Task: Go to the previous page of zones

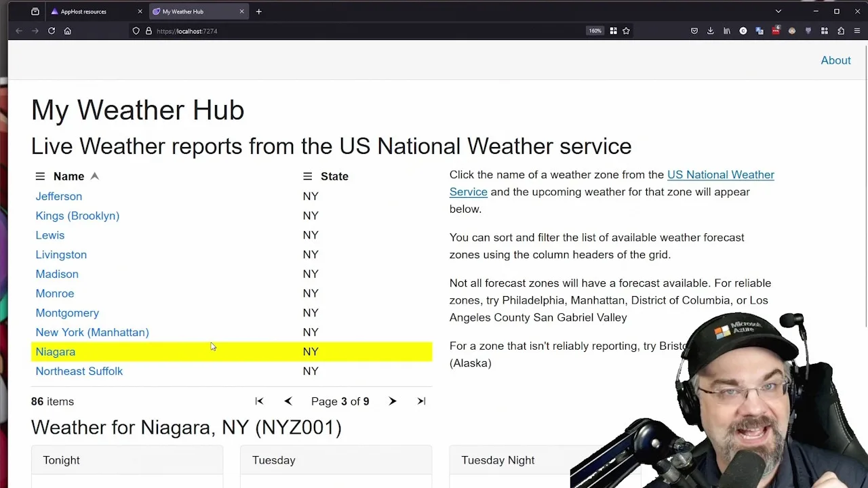Action: click(288, 401)
